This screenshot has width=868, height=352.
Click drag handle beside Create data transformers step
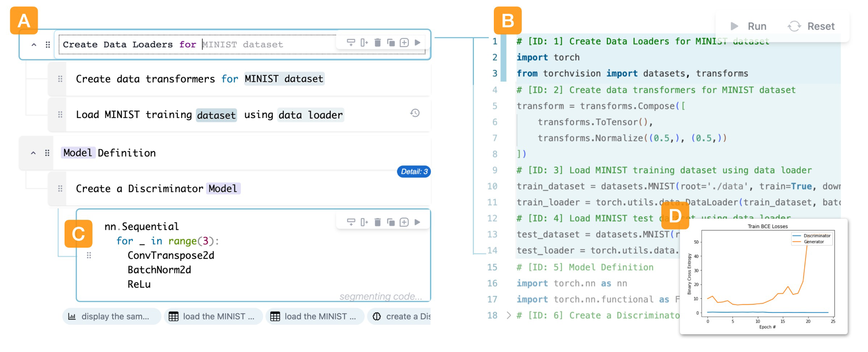coord(60,79)
